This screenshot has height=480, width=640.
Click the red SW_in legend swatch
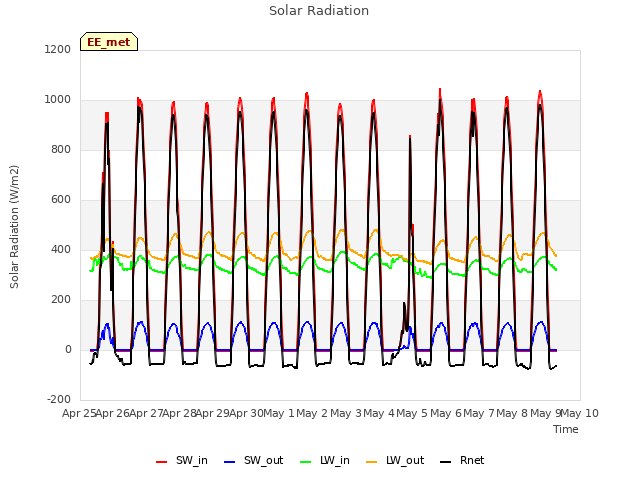[x=162, y=462]
